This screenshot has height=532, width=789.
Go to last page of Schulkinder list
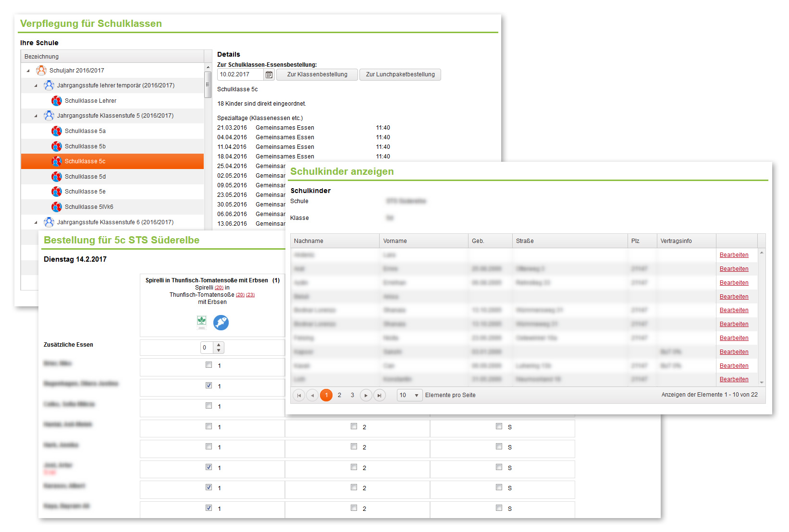tap(380, 395)
